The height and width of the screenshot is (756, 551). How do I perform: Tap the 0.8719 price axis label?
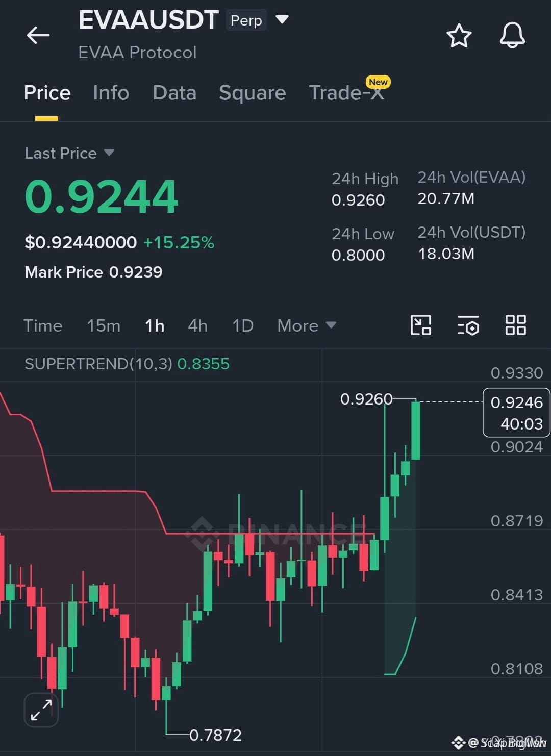pos(517,521)
